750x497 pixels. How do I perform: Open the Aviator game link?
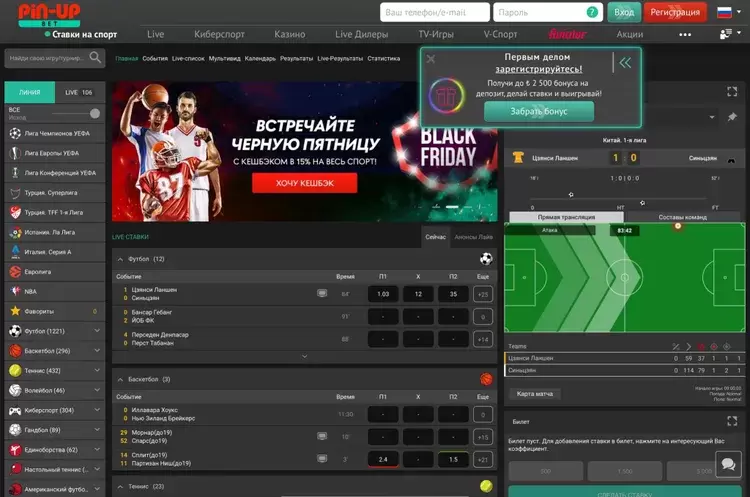pyautogui.click(x=567, y=34)
